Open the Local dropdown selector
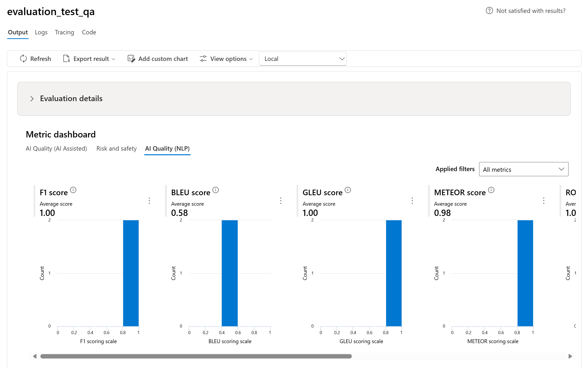 pos(303,59)
